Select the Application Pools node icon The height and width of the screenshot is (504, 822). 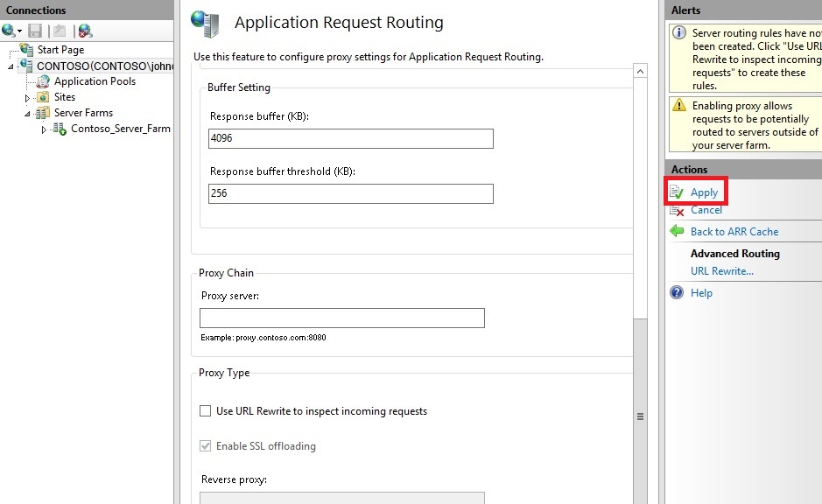[41, 80]
